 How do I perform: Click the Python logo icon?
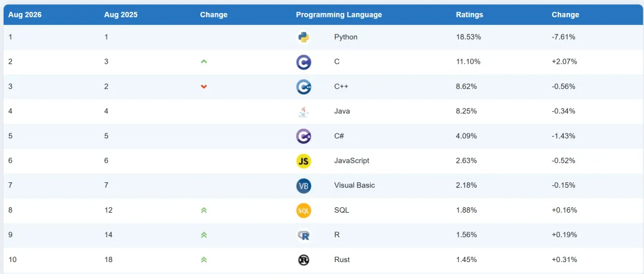(304, 38)
